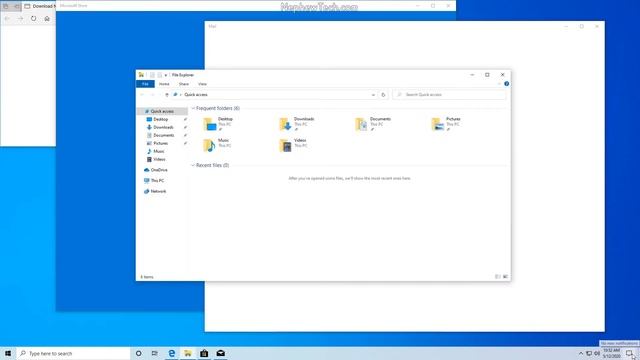The image size is (640, 360).
Task: Collapse the Frequent folders group
Action: 193,108
